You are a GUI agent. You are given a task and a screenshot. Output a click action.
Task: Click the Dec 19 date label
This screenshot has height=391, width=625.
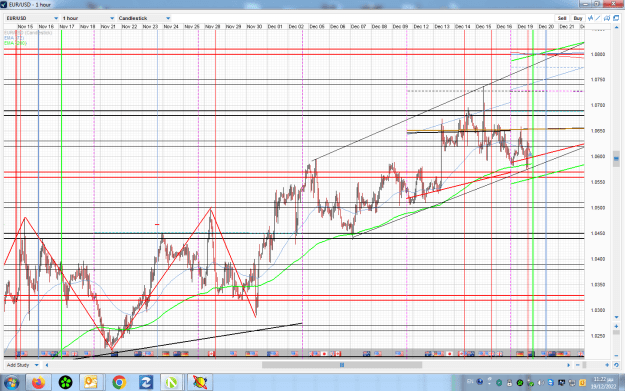(525, 26)
